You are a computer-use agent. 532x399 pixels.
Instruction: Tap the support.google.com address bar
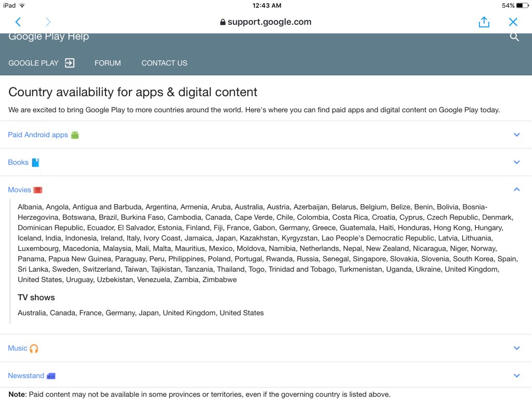[x=265, y=22]
